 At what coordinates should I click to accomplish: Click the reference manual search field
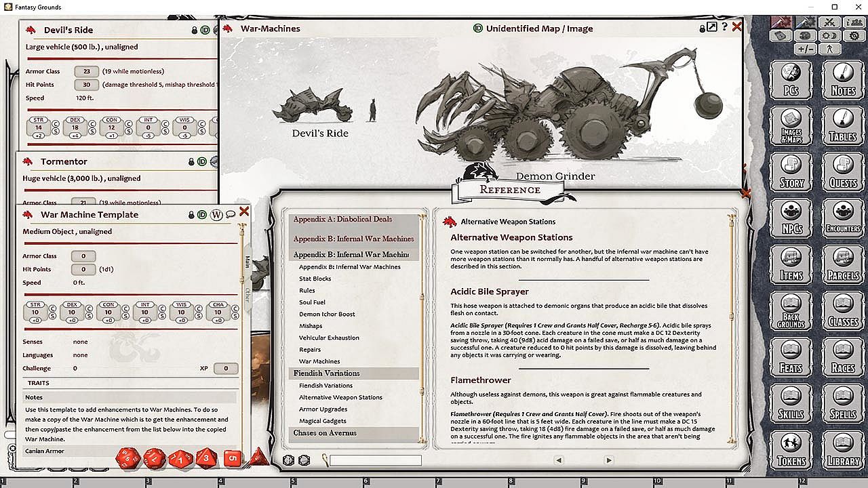point(376,460)
